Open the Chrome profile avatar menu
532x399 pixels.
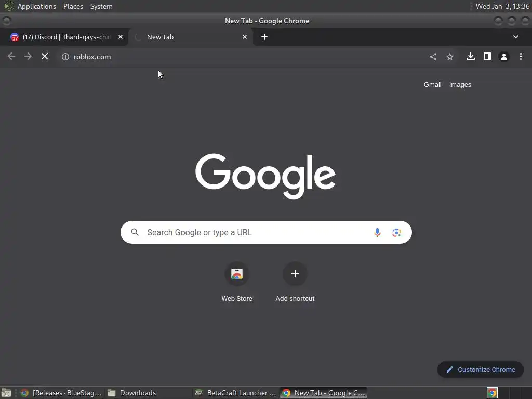pos(504,57)
